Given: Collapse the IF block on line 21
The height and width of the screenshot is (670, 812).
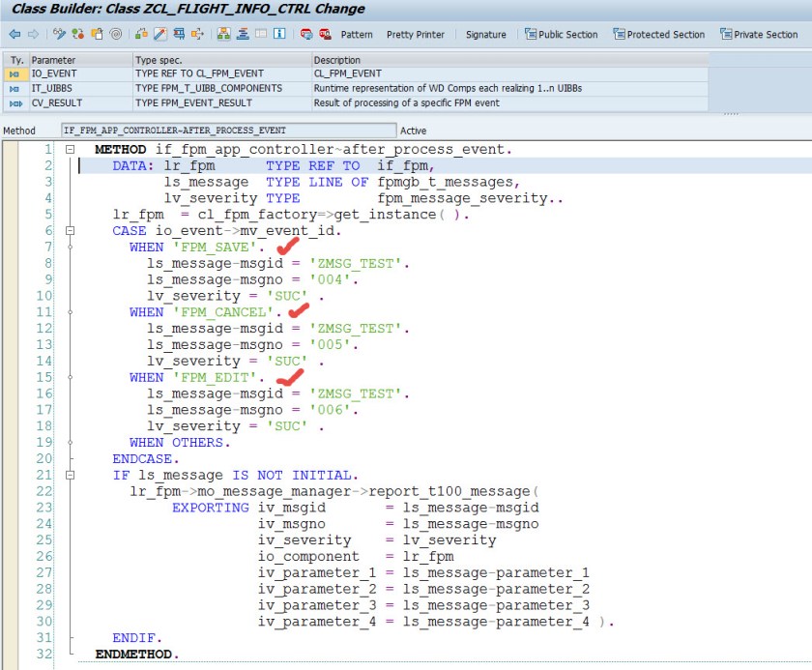Looking at the screenshot, I should [x=70, y=476].
